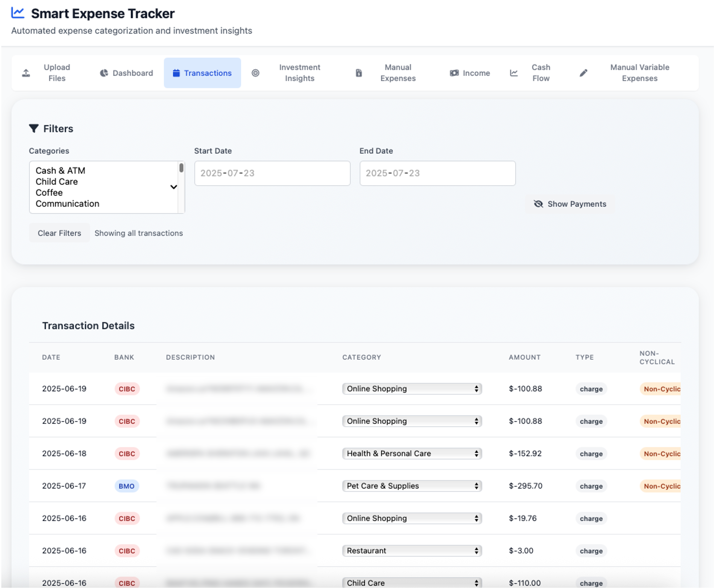Image resolution: width=714 pixels, height=588 pixels.
Task: Click the line chart Cash Flow icon
Action: (x=514, y=73)
